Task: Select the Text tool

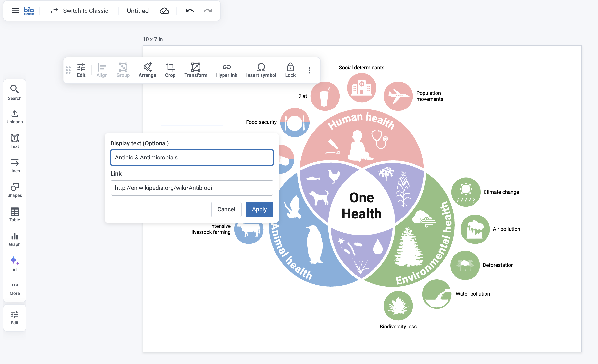Action: [14, 141]
